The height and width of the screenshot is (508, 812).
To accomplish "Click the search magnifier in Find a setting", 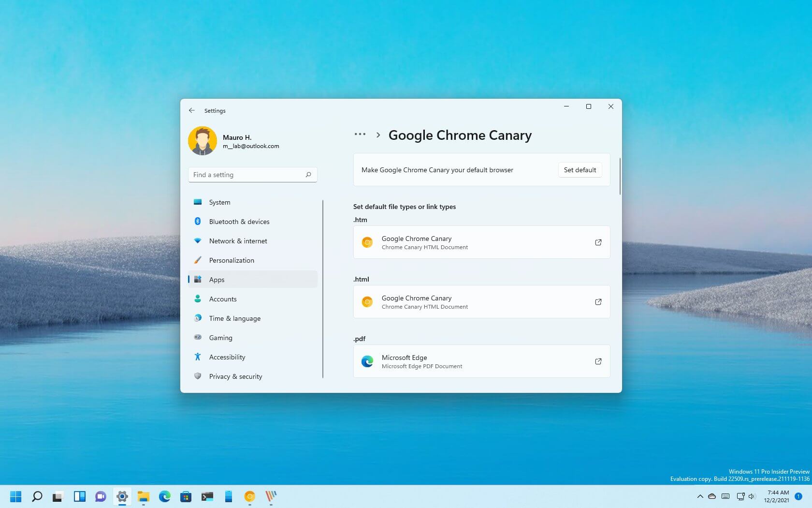I will (308, 175).
